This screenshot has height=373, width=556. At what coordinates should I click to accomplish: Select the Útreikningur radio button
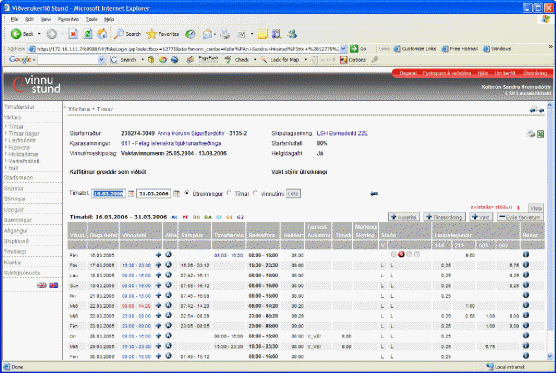point(187,193)
